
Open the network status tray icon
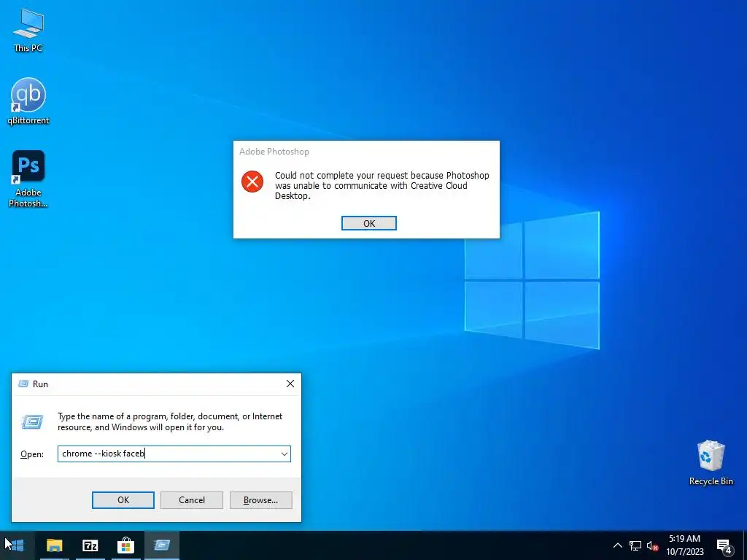tap(635, 545)
